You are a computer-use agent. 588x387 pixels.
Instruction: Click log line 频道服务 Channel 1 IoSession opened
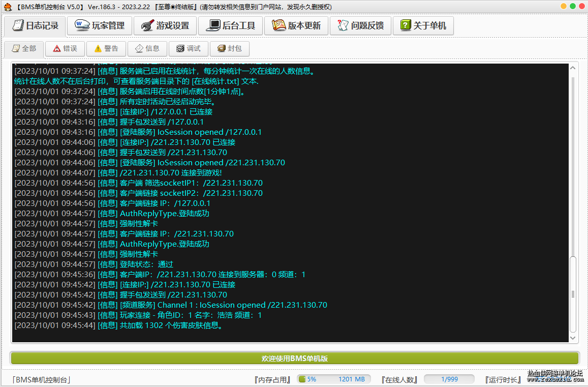click(171, 305)
